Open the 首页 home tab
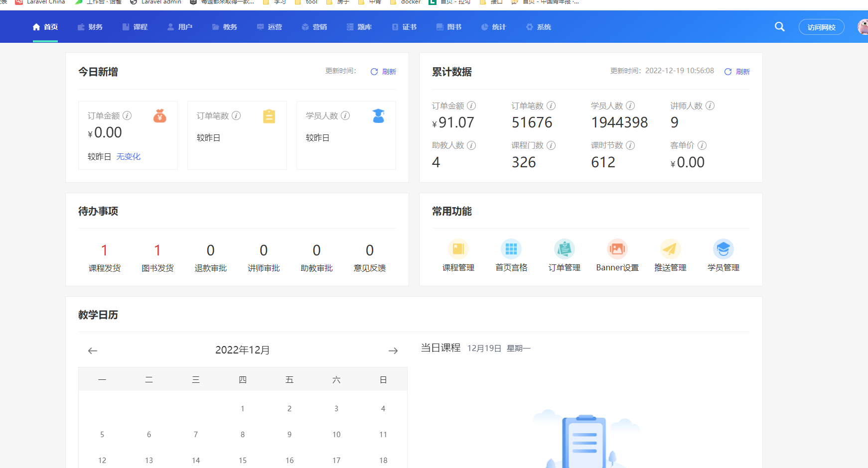Screen dimensions: 868x468 click(x=45, y=27)
